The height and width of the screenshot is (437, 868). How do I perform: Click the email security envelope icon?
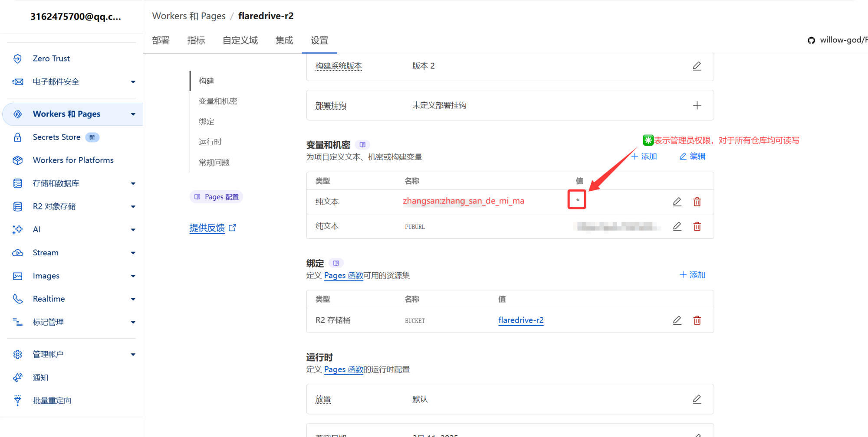click(17, 82)
